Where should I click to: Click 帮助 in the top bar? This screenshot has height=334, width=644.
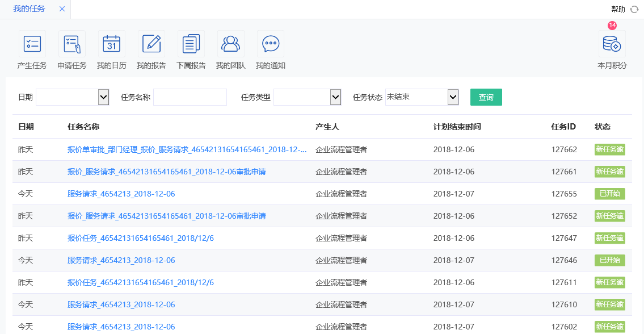click(x=619, y=9)
